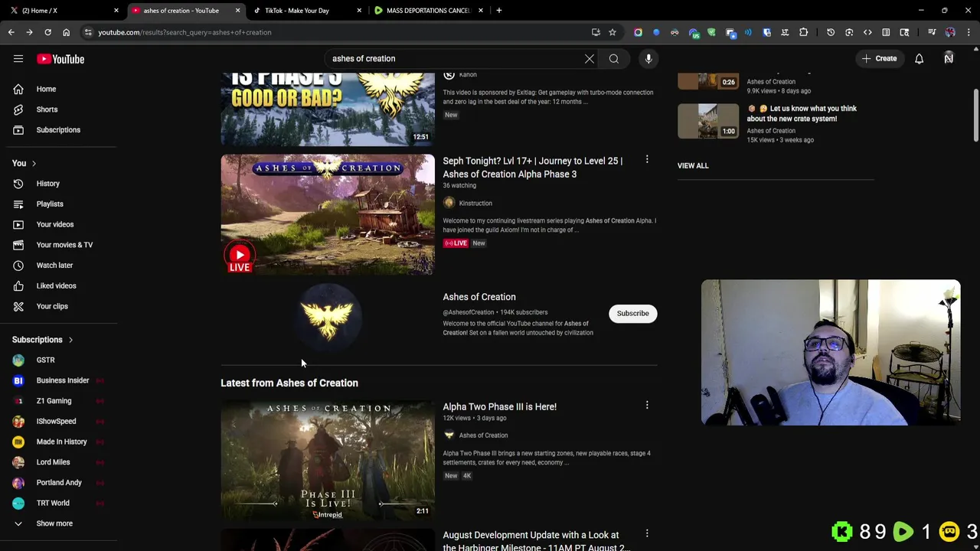Clear the search box with the X

pyautogui.click(x=590, y=58)
